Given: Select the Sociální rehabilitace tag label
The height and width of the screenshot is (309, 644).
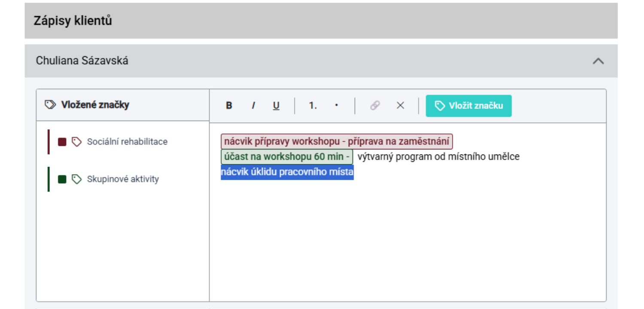Looking at the screenshot, I should 127,142.
